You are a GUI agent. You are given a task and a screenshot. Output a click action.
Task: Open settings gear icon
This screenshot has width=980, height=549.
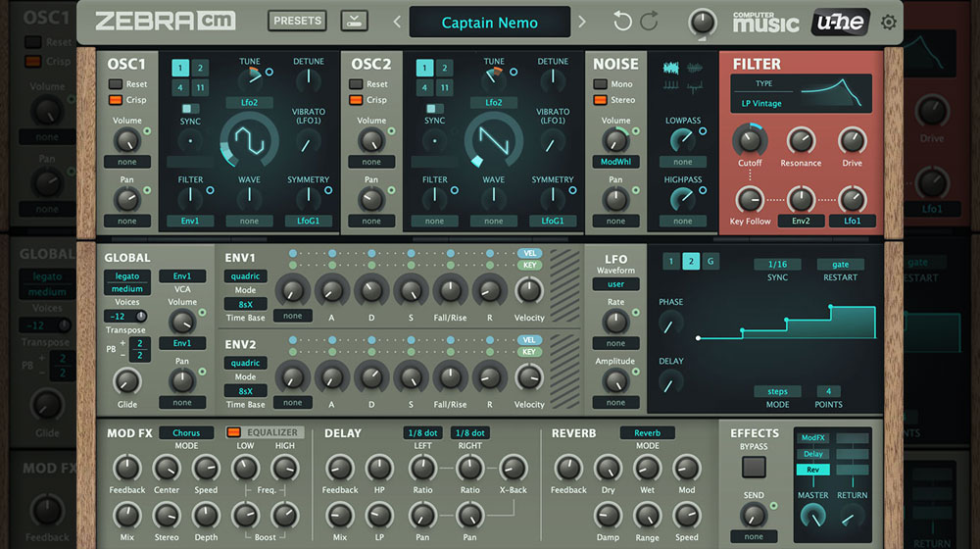click(x=888, y=23)
